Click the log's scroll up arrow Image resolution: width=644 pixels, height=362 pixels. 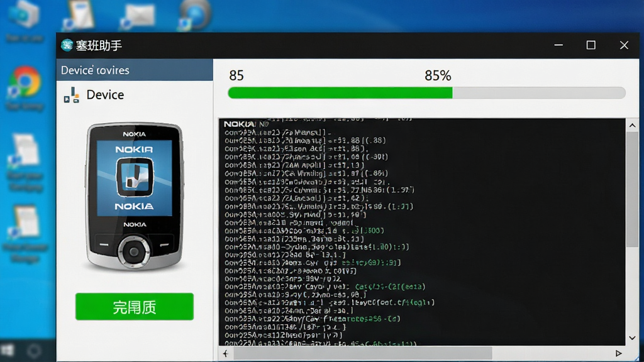[632, 126]
